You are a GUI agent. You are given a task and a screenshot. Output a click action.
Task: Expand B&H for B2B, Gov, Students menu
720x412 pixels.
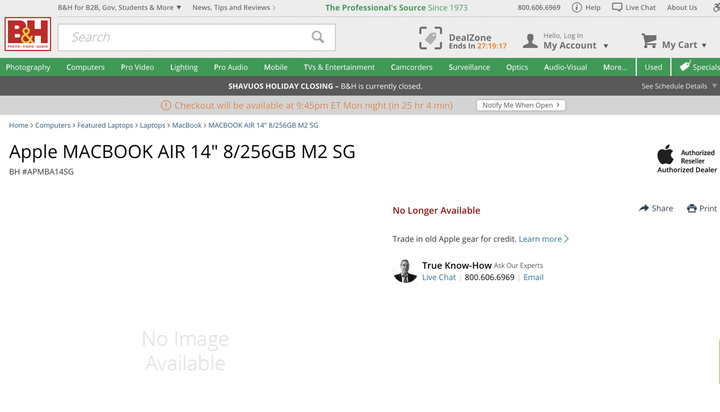119,7
